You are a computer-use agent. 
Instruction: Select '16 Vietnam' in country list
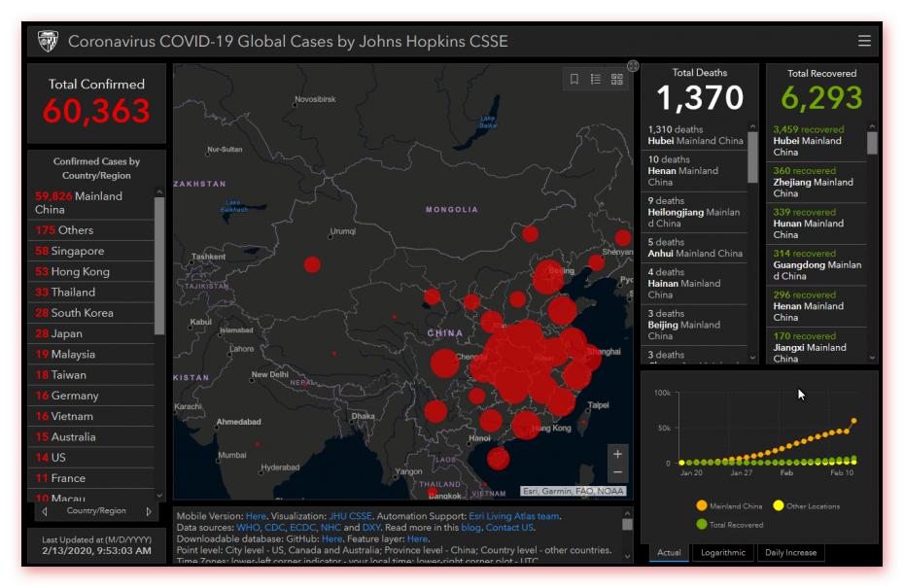91,416
